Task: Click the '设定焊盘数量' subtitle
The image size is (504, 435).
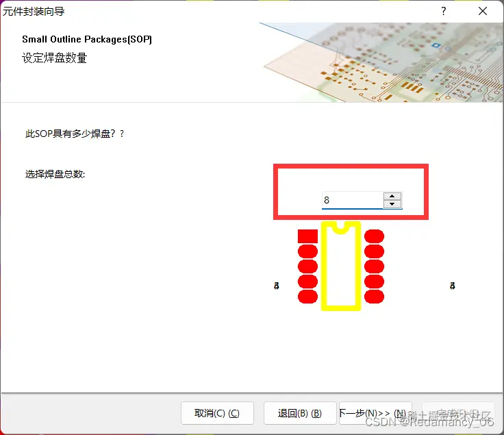Action: coord(54,58)
